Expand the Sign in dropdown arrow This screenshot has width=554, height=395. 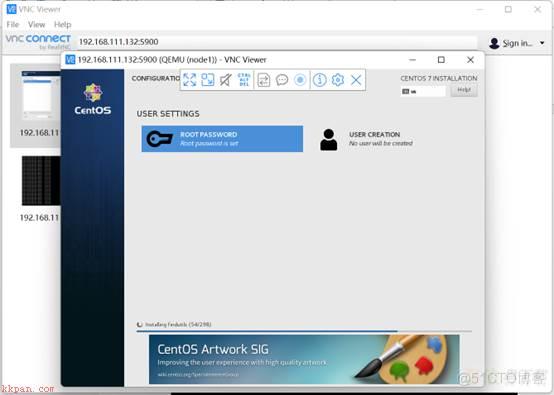click(542, 43)
